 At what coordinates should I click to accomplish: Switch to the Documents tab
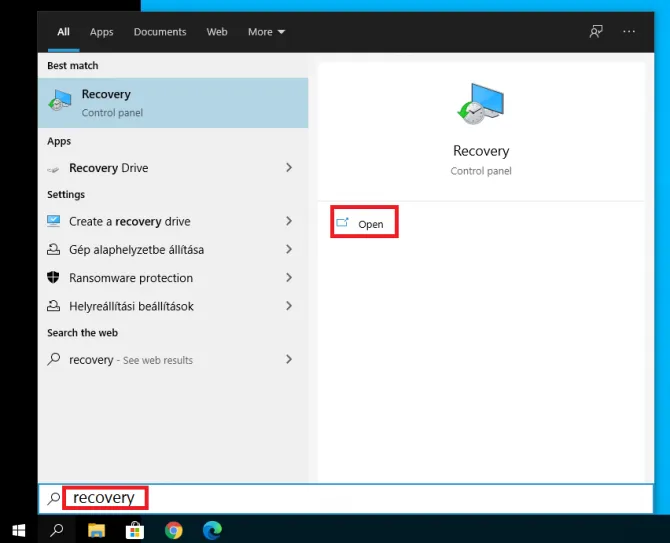(160, 32)
